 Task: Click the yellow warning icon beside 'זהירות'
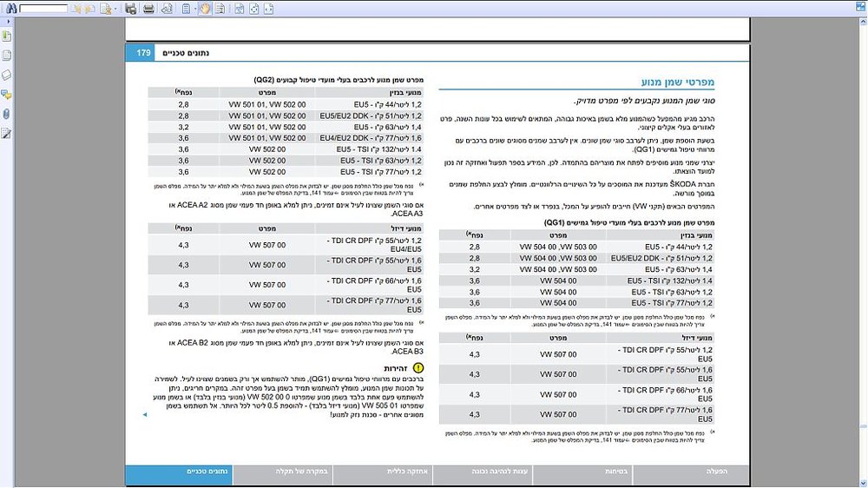point(418,368)
